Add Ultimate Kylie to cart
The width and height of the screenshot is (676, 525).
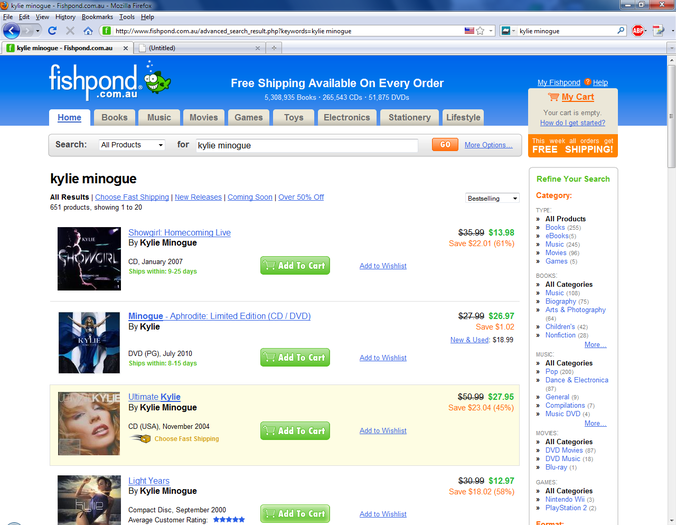[295, 431]
